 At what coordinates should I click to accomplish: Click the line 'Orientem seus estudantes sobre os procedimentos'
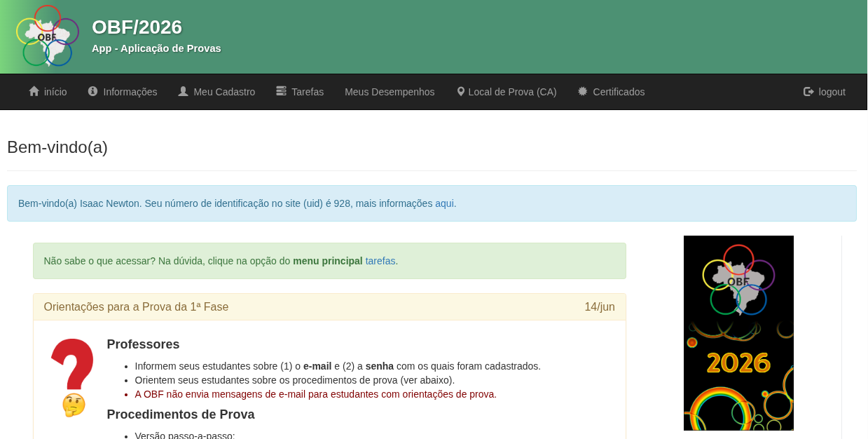coord(295,380)
